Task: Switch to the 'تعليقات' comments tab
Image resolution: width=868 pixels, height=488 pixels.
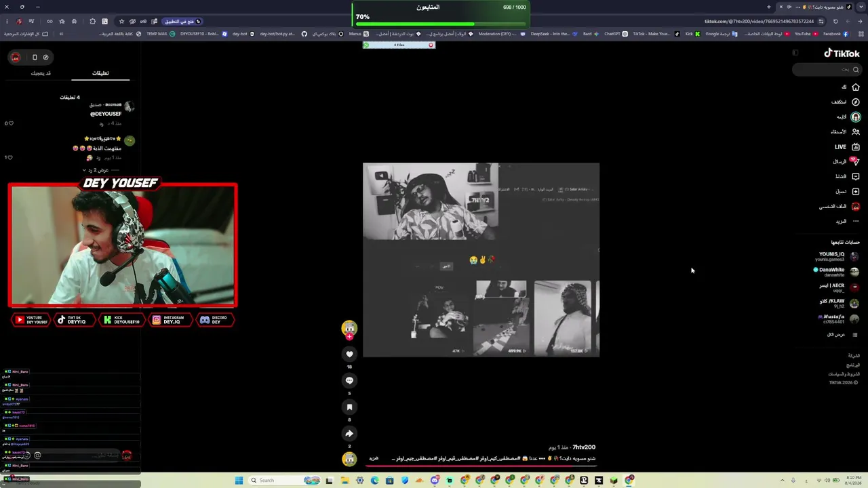Action: [100, 73]
